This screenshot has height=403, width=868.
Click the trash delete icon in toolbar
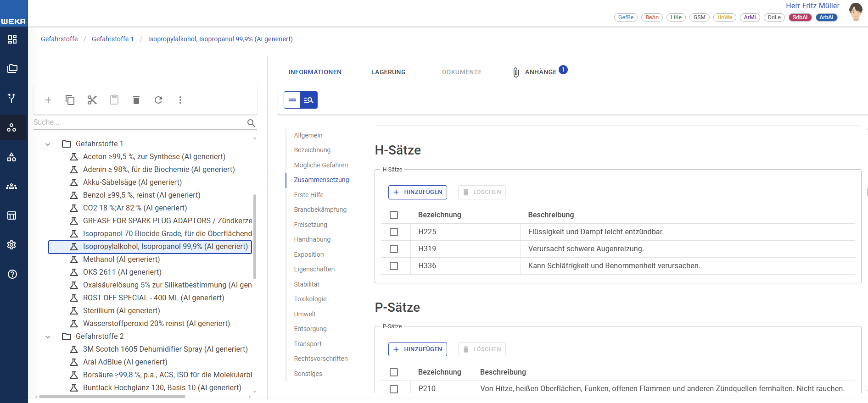pyautogui.click(x=136, y=100)
